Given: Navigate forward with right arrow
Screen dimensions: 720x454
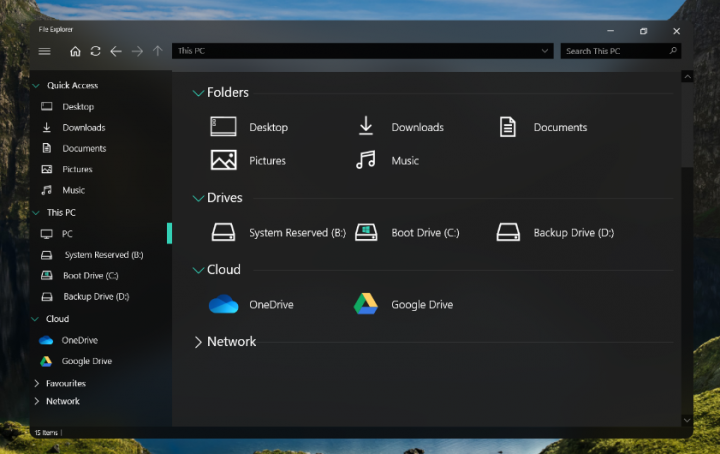Looking at the screenshot, I should (x=137, y=51).
